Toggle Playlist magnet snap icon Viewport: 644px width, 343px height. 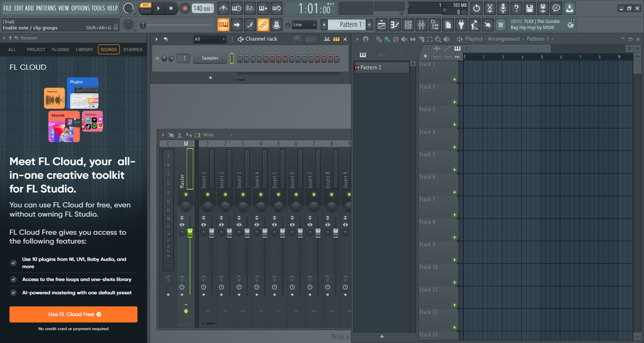(365, 39)
